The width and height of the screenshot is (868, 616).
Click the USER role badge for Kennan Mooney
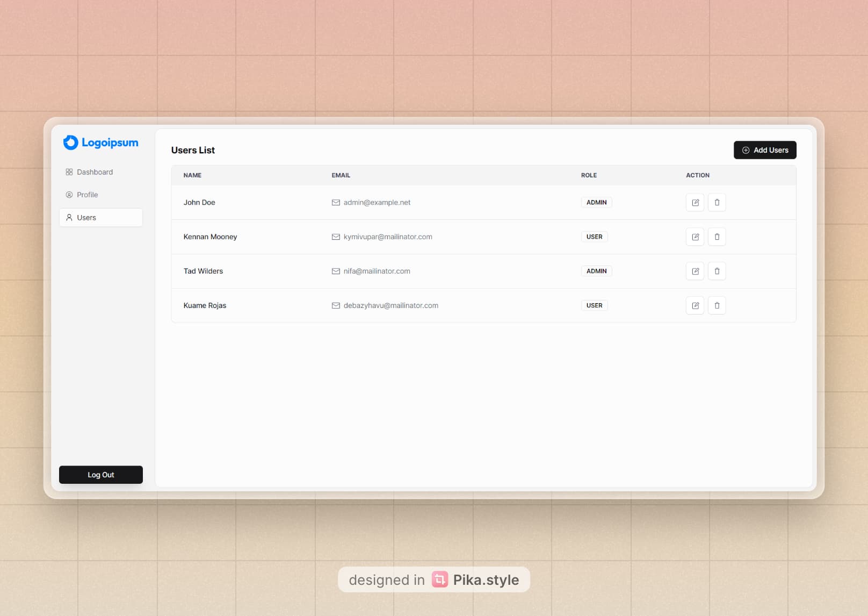click(x=594, y=237)
